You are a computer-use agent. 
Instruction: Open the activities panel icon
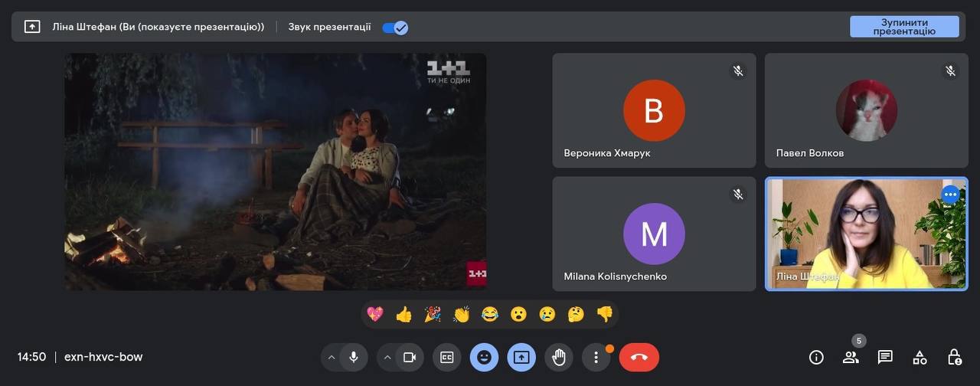coord(920,357)
